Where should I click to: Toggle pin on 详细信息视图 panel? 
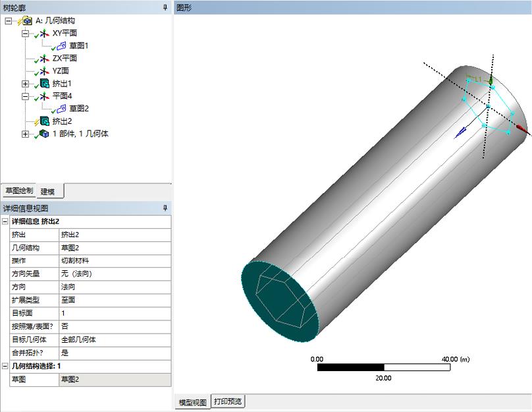pyautogui.click(x=165, y=208)
